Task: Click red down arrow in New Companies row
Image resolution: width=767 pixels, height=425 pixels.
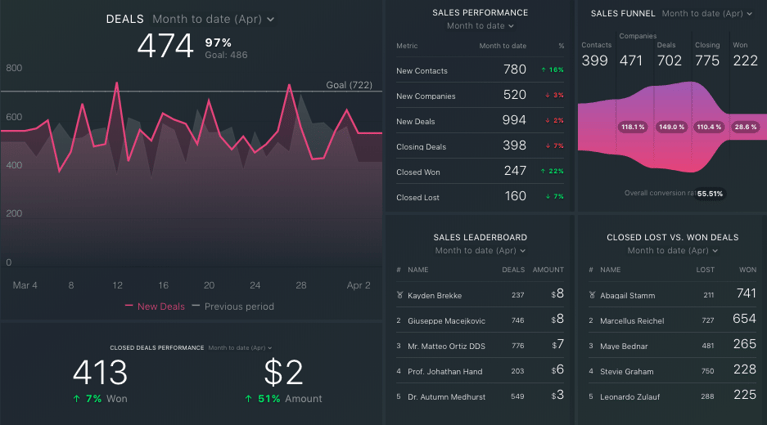Action: (x=545, y=95)
